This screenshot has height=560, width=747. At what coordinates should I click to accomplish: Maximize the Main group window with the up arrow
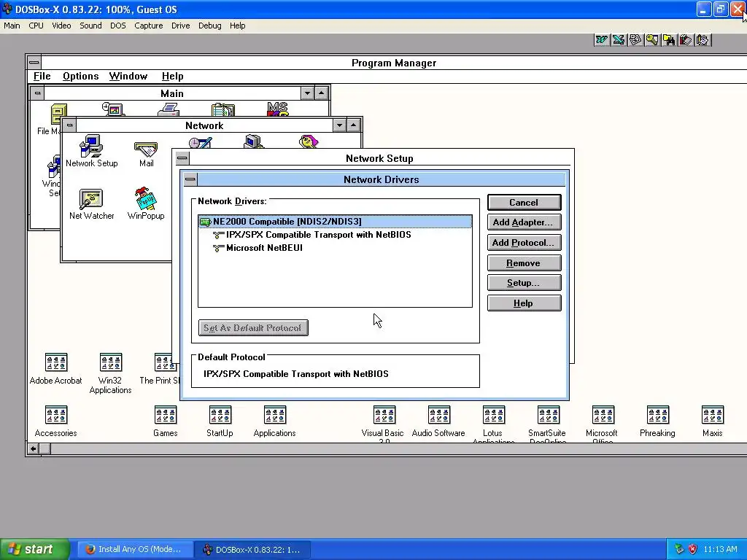tap(322, 93)
